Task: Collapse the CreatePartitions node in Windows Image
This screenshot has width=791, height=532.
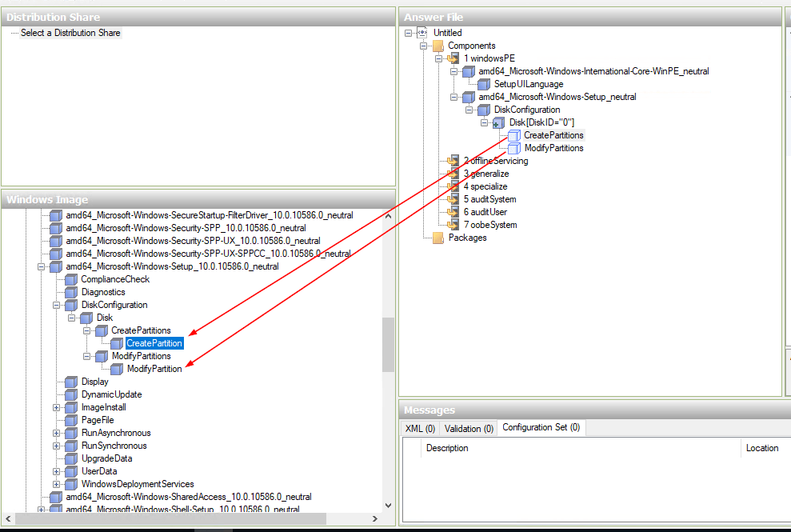Action: click(x=87, y=330)
